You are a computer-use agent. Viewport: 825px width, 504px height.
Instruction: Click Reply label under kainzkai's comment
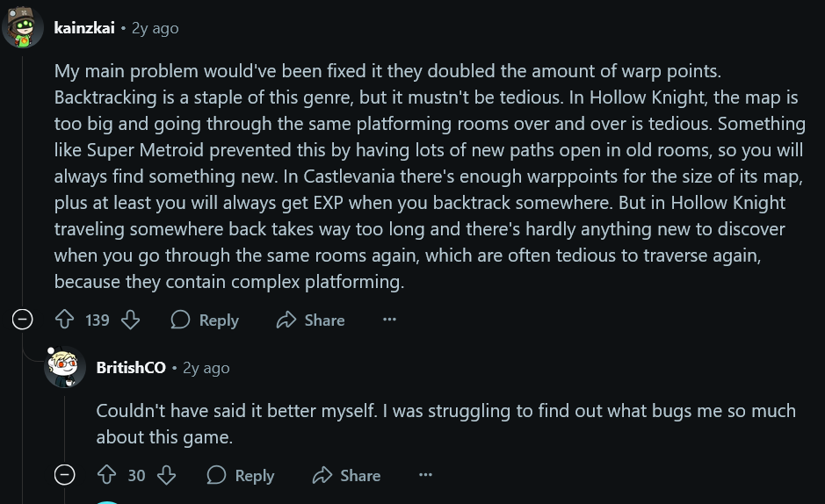point(219,320)
